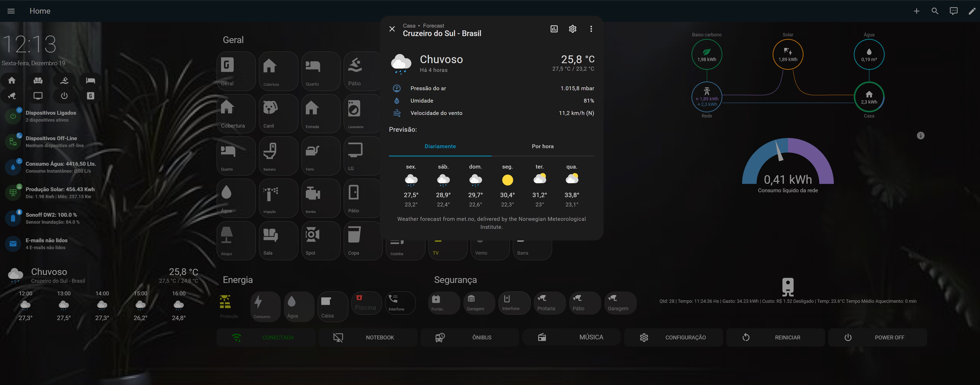Toggle the Spot light tile
Image resolution: width=980 pixels, height=385 pixels.
point(320,240)
